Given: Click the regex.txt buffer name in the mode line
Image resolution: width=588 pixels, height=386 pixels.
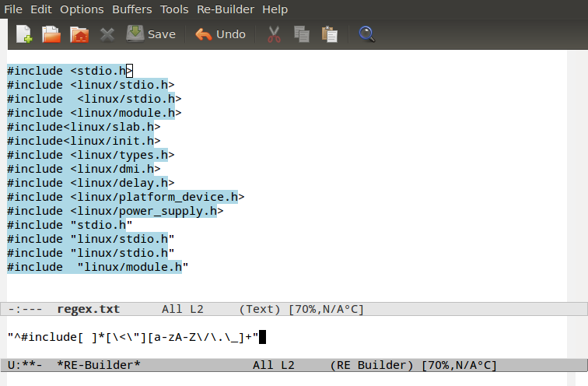Looking at the screenshot, I should pyautogui.click(x=88, y=309).
